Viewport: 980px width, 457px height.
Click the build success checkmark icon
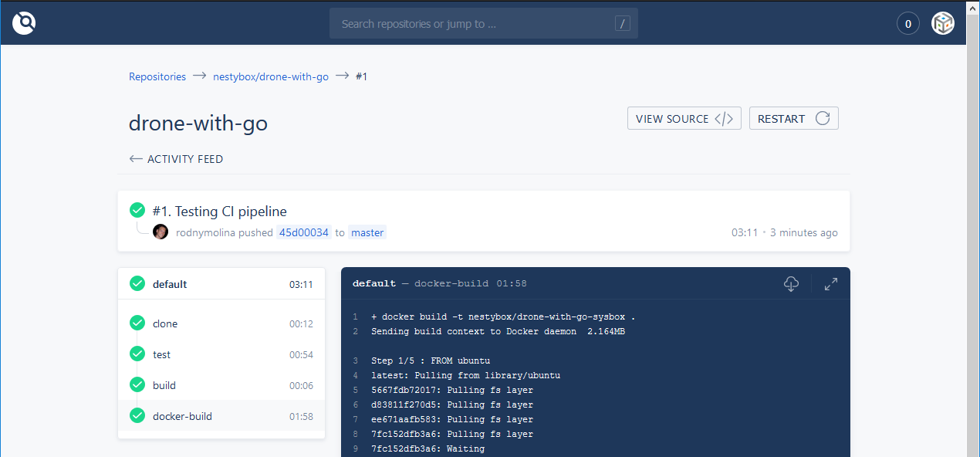click(x=137, y=211)
